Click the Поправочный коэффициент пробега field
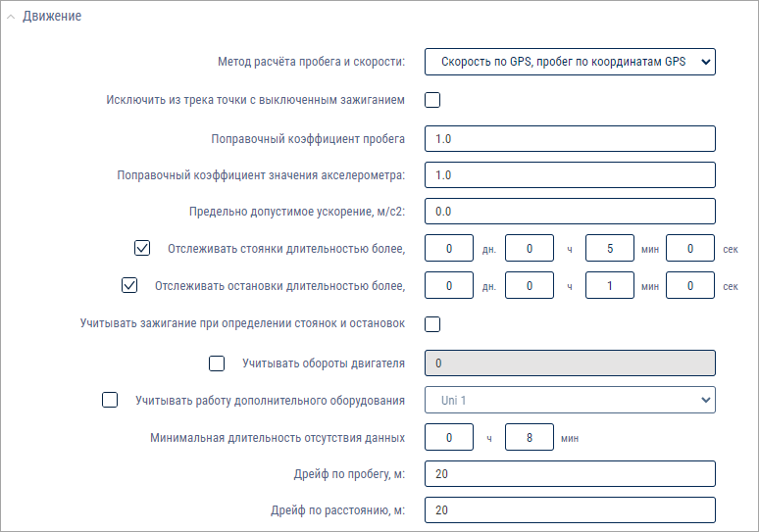The height and width of the screenshot is (532, 759). (570, 139)
